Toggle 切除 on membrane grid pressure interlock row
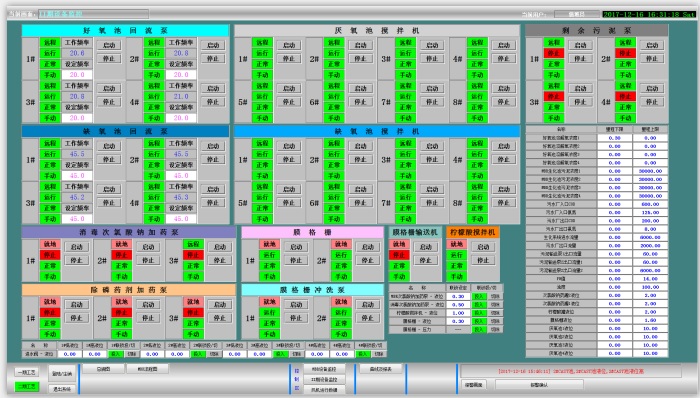The width and height of the screenshot is (700, 398). click(495, 329)
